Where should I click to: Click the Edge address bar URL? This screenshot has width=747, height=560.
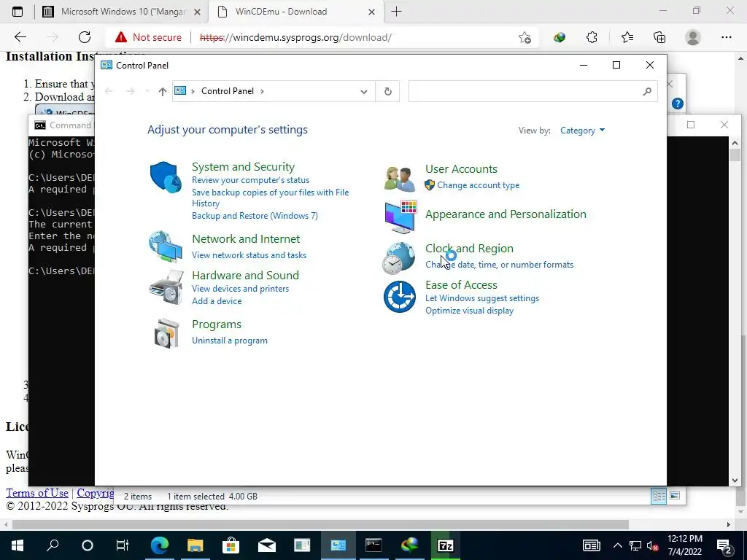tap(295, 37)
